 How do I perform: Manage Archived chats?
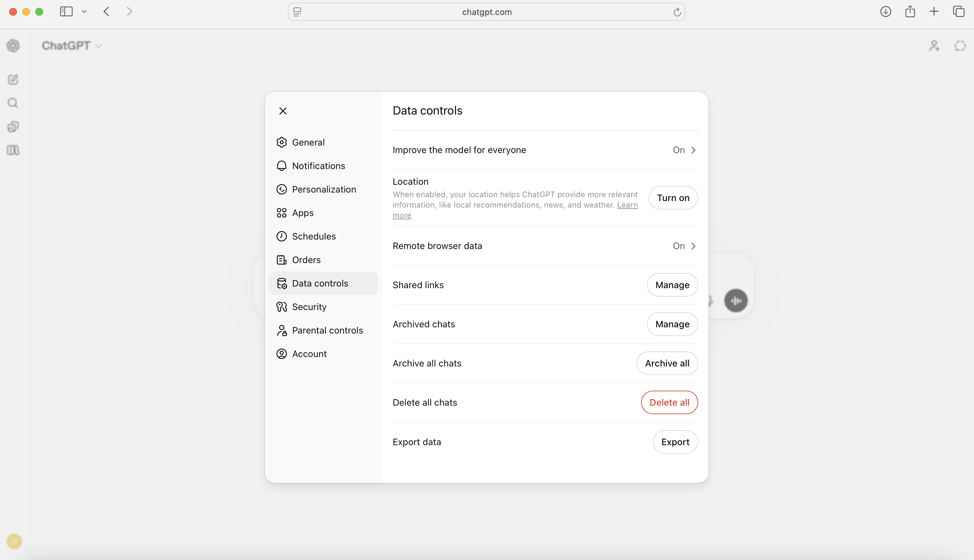point(672,324)
